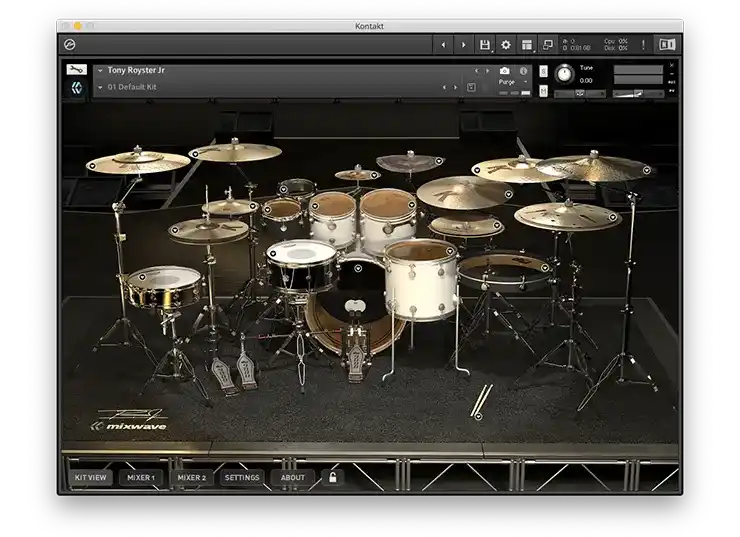
Task: Open the gold side snare selector arrow
Action: coord(142,277)
